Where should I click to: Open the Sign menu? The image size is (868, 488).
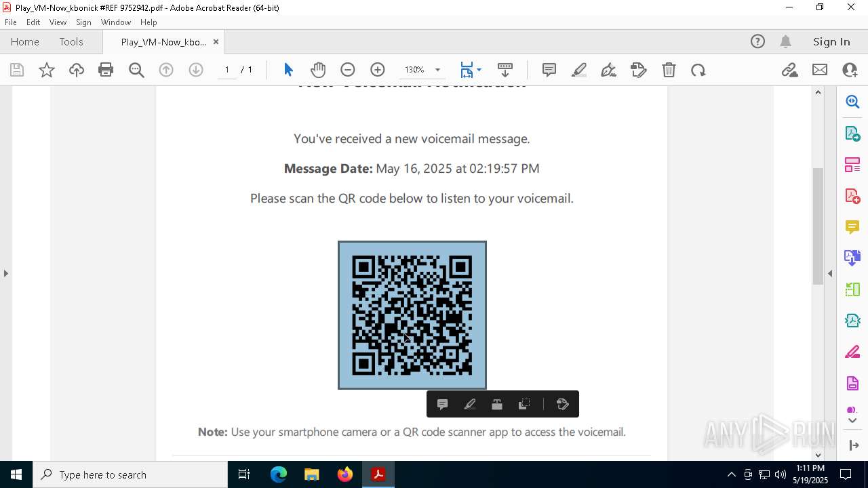pos(83,22)
